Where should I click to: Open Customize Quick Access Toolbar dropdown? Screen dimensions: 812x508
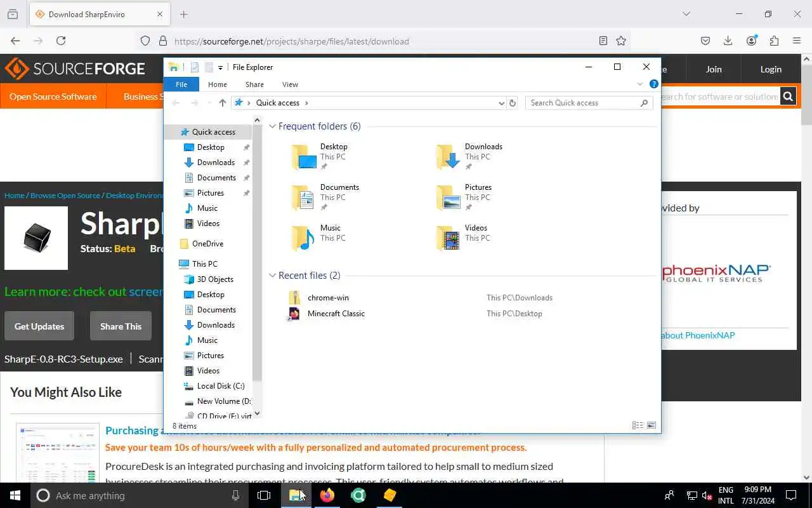(x=220, y=67)
